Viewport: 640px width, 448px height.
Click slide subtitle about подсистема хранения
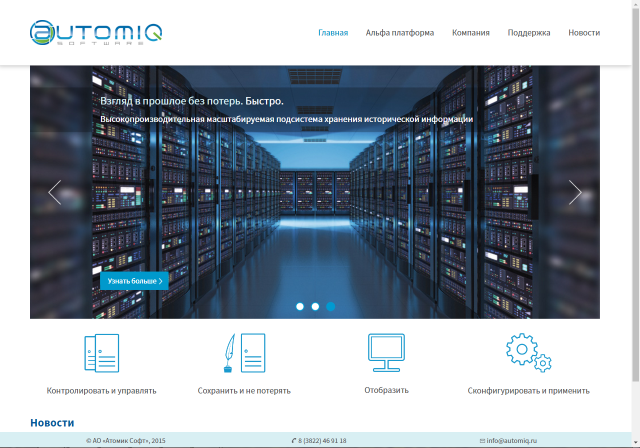point(287,119)
